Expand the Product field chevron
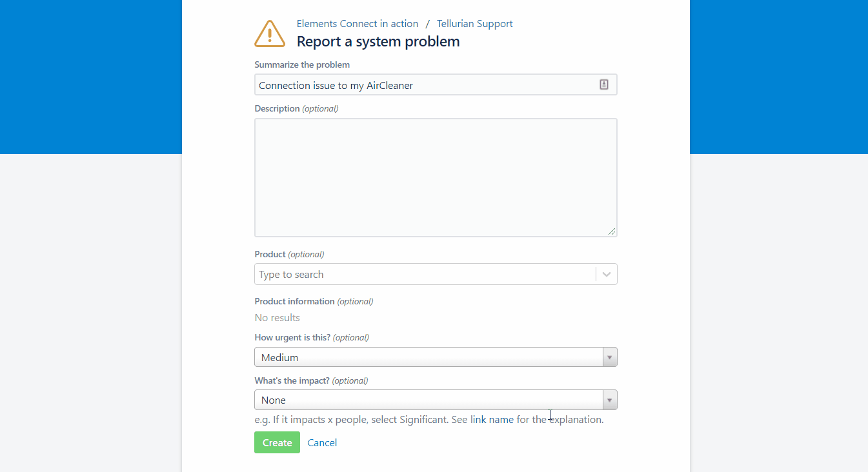Image resolution: width=868 pixels, height=472 pixels. tap(607, 274)
